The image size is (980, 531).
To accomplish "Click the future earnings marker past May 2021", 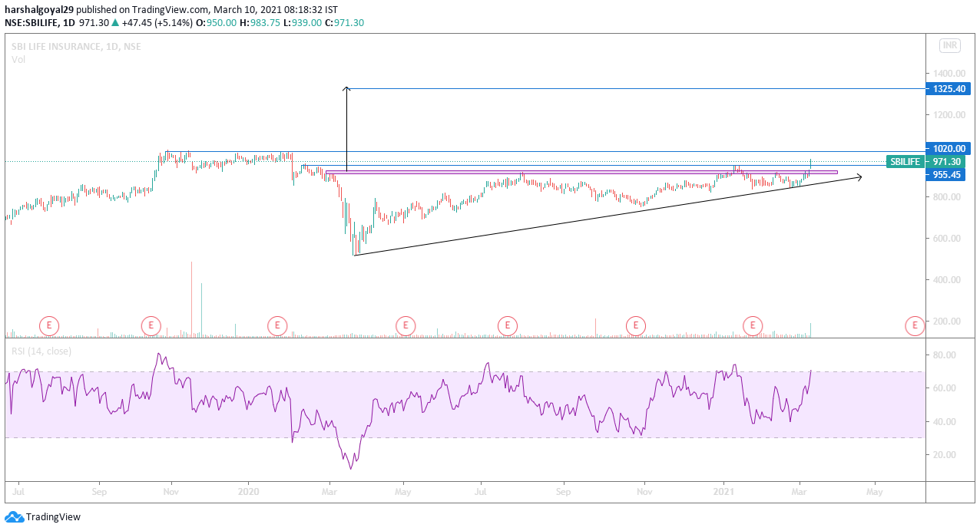I will [x=915, y=325].
